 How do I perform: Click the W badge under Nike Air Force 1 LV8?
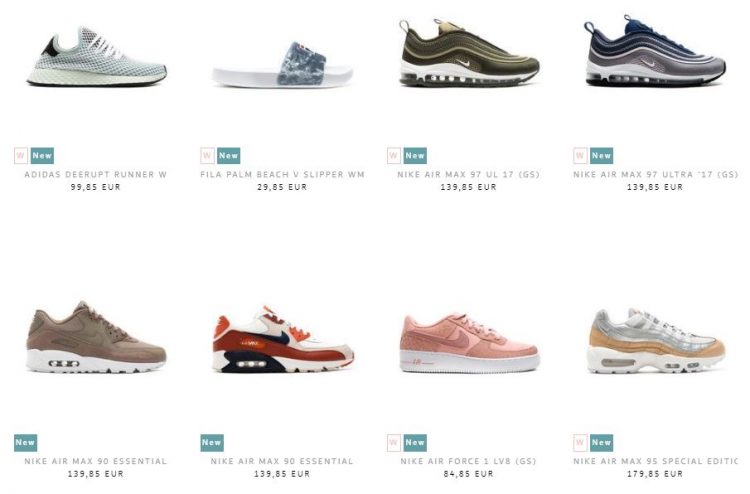(394, 442)
